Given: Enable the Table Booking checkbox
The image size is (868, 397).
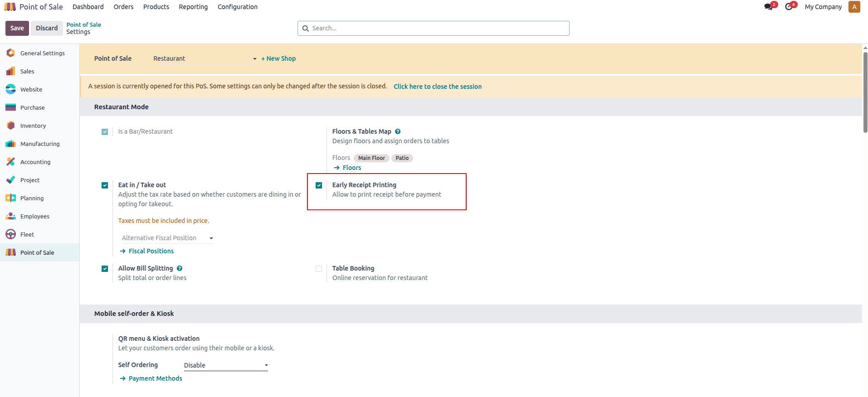Looking at the screenshot, I should [x=319, y=269].
